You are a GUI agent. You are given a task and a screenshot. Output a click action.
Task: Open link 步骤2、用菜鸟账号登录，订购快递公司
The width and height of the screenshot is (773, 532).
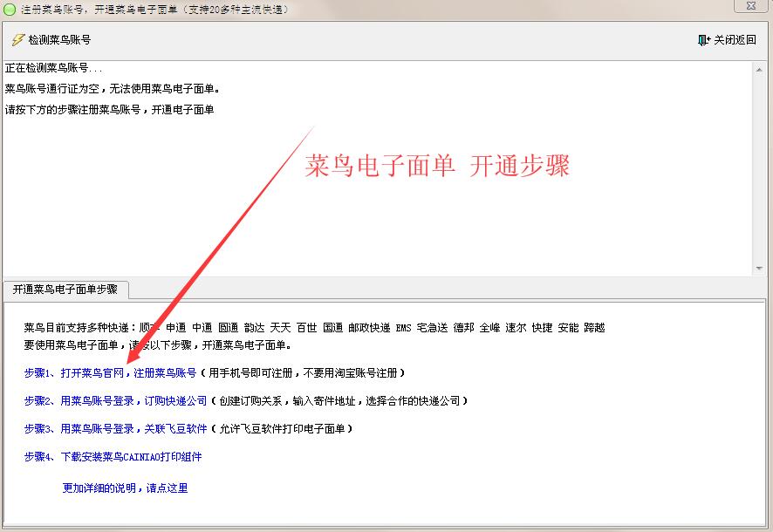tap(116, 401)
